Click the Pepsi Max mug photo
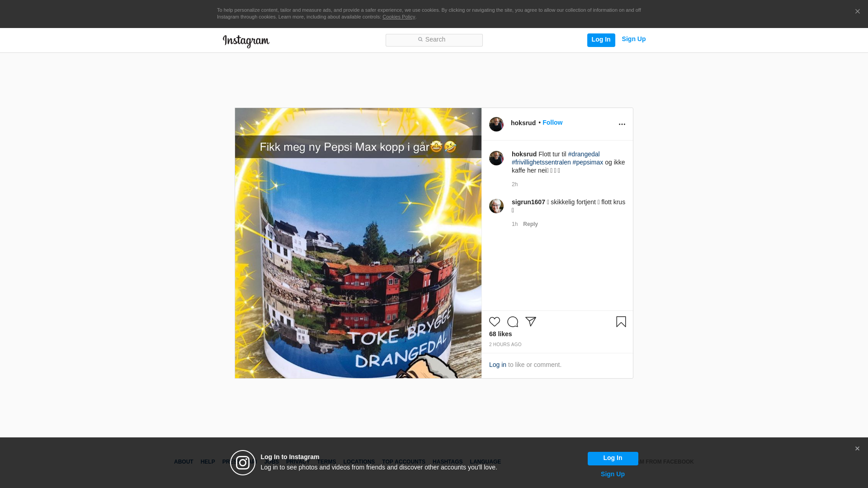Viewport: 868px width, 488px height. coord(358,243)
